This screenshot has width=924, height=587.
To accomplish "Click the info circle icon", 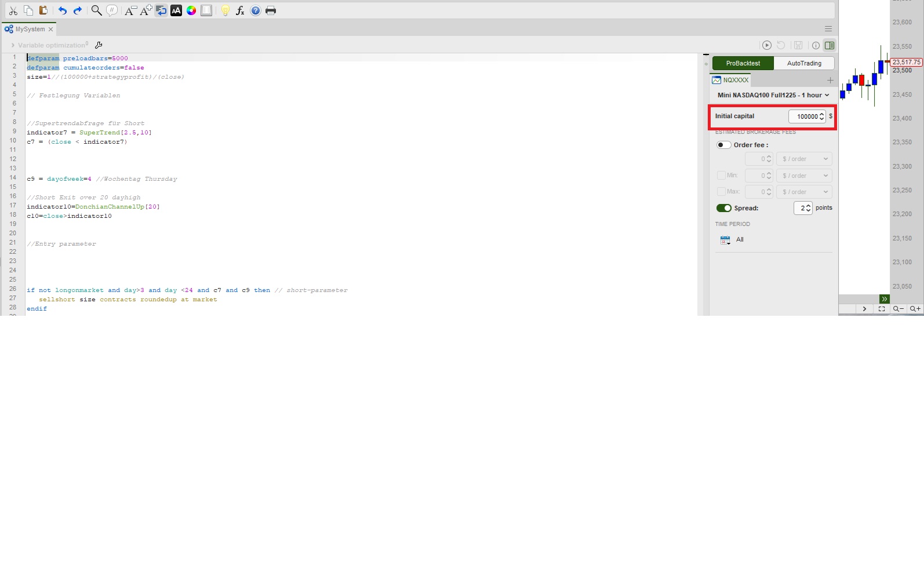I will (x=816, y=45).
